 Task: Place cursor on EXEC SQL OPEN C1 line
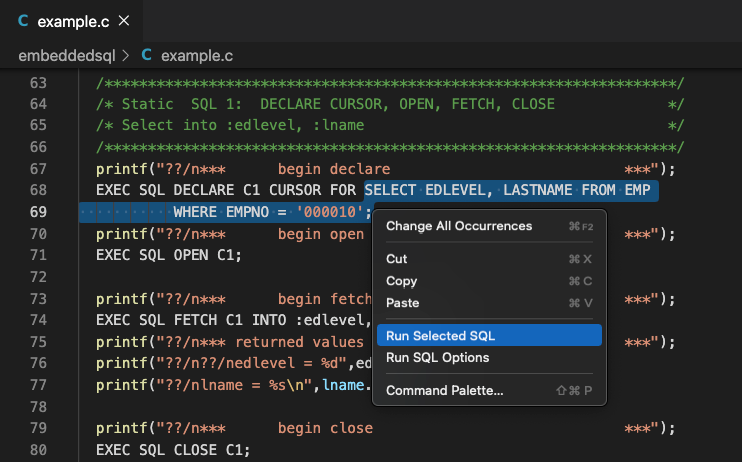coord(168,255)
